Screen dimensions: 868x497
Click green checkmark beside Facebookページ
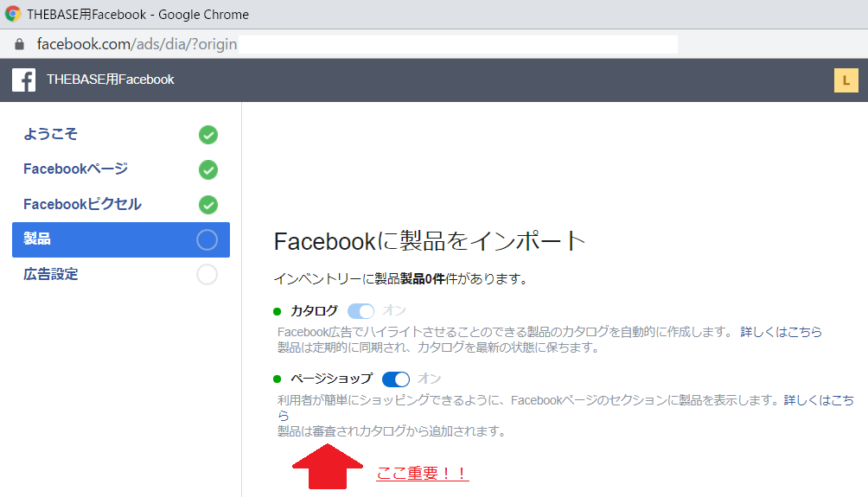pos(208,169)
